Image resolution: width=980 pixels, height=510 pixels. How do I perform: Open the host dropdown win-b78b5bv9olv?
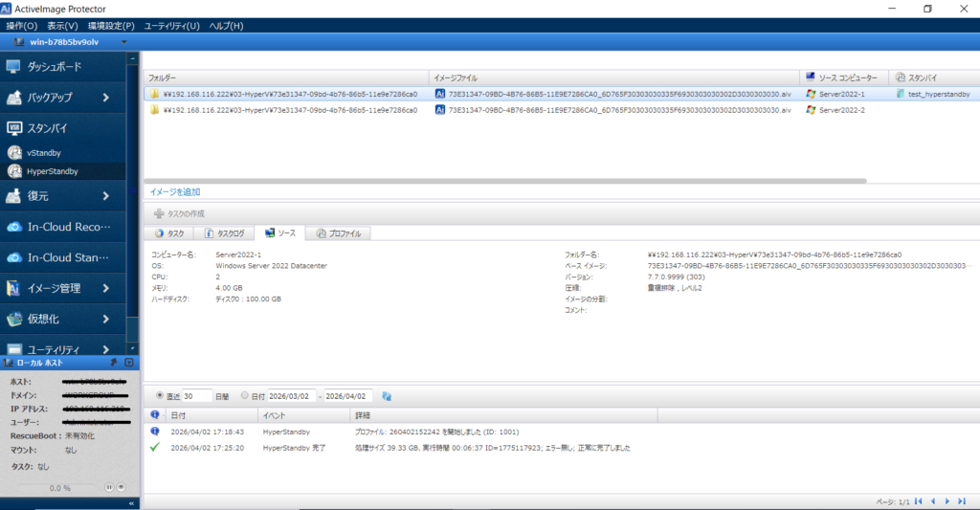point(124,42)
